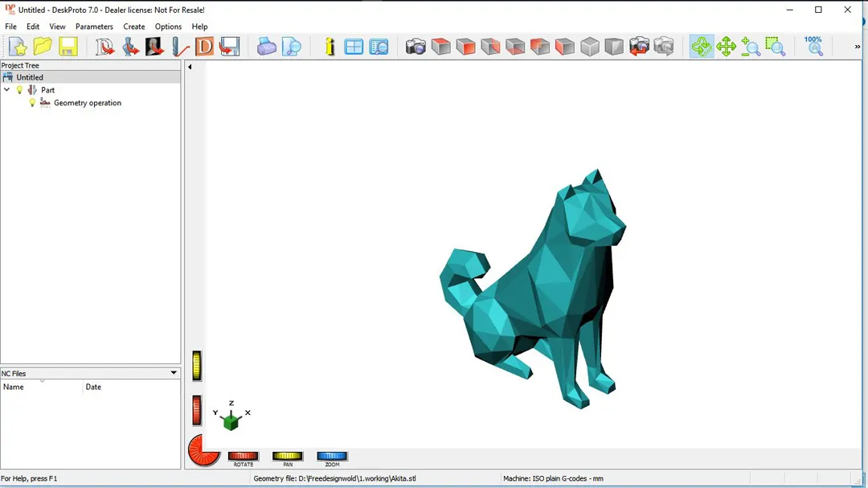
Task: Expand toolbar overflow double chevron
Action: pos(858,47)
